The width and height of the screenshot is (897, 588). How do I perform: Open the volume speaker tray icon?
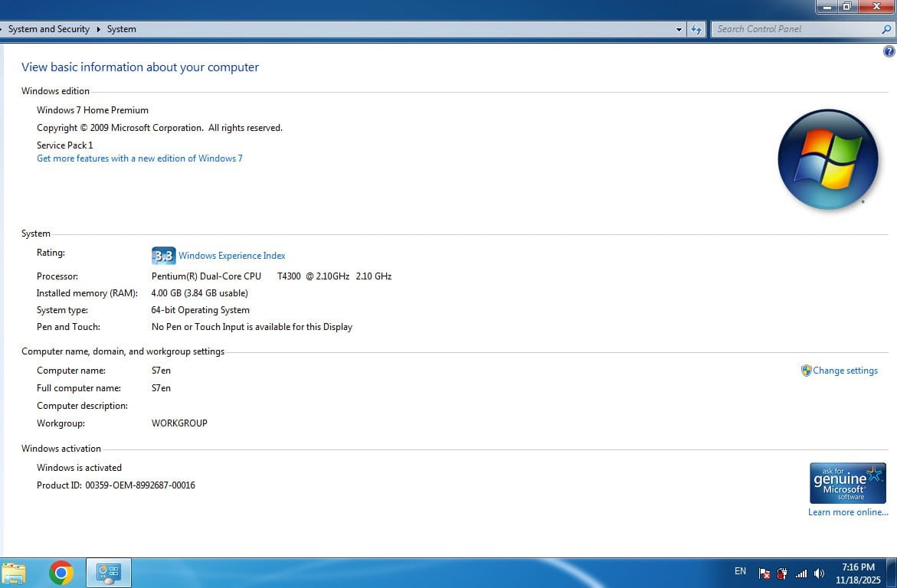(x=819, y=573)
